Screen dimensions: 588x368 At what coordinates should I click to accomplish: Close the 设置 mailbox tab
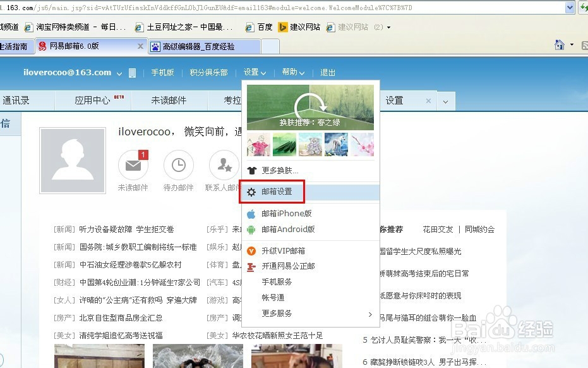(x=428, y=101)
